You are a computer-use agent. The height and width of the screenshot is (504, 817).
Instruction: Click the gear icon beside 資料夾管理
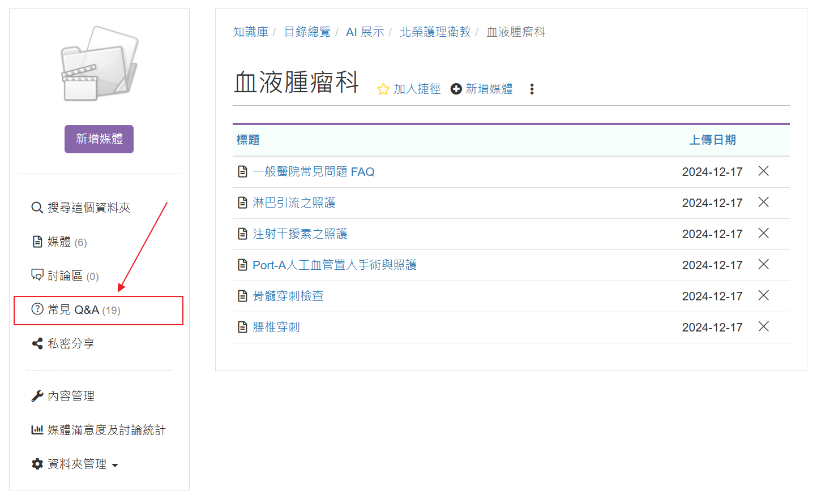[36, 464]
